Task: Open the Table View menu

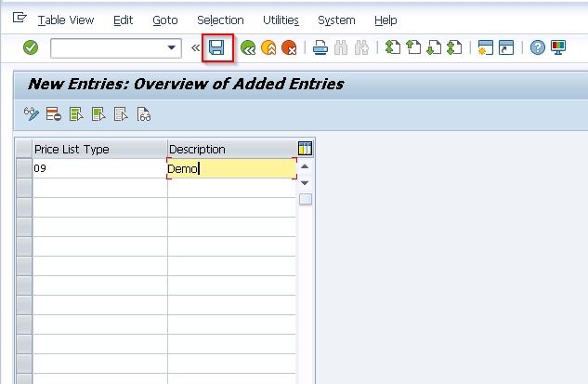Action: 66,20
